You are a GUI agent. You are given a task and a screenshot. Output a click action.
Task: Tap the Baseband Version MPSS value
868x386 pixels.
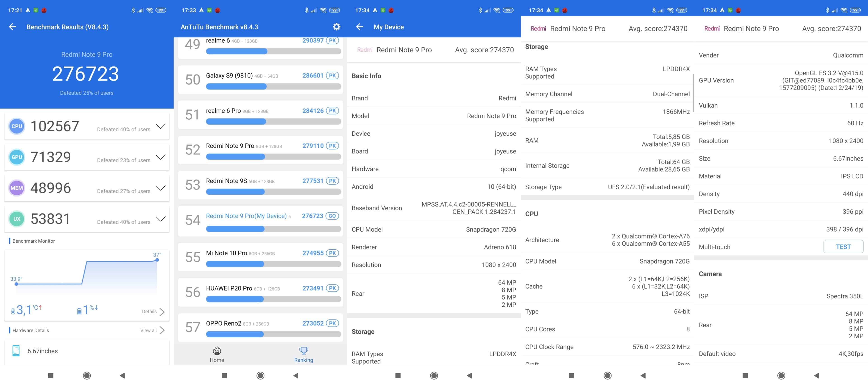point(469,208)
